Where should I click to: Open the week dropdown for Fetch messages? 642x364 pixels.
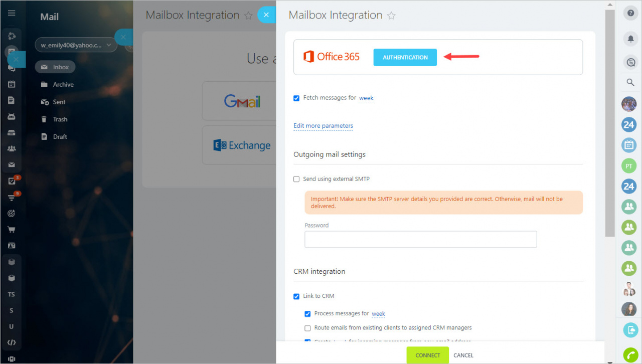[x=366, y=98]
